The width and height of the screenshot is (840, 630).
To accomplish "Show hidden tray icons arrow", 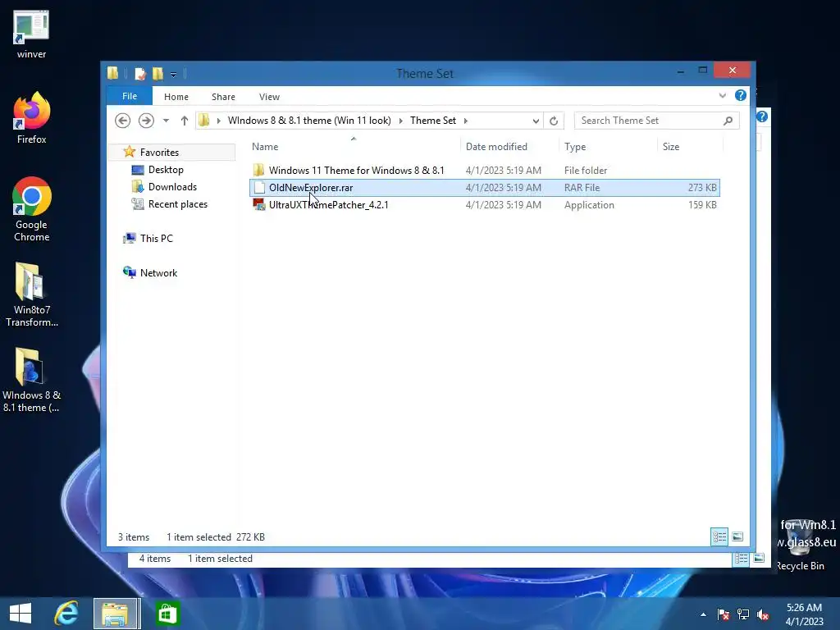I will click(703, 614).
